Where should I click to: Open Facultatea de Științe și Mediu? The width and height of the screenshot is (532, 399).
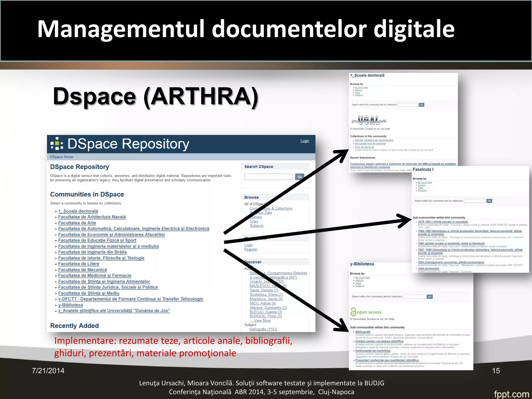coord(89,293)
